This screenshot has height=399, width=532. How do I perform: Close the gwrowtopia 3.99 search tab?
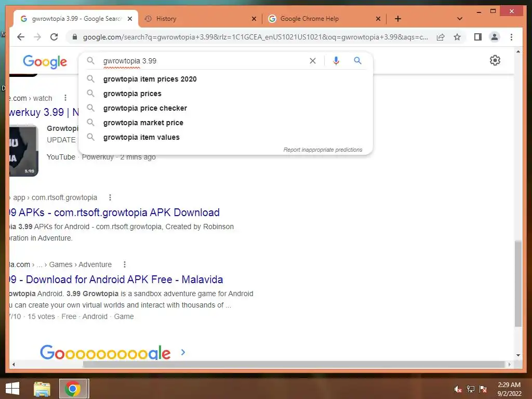(x=129, y=19)
